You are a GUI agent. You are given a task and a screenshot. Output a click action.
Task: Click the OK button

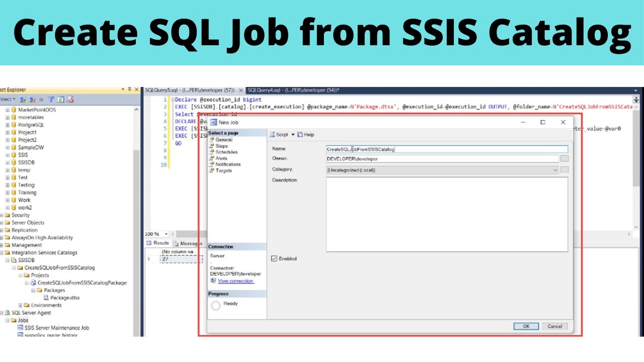click(x=526, y=326)
